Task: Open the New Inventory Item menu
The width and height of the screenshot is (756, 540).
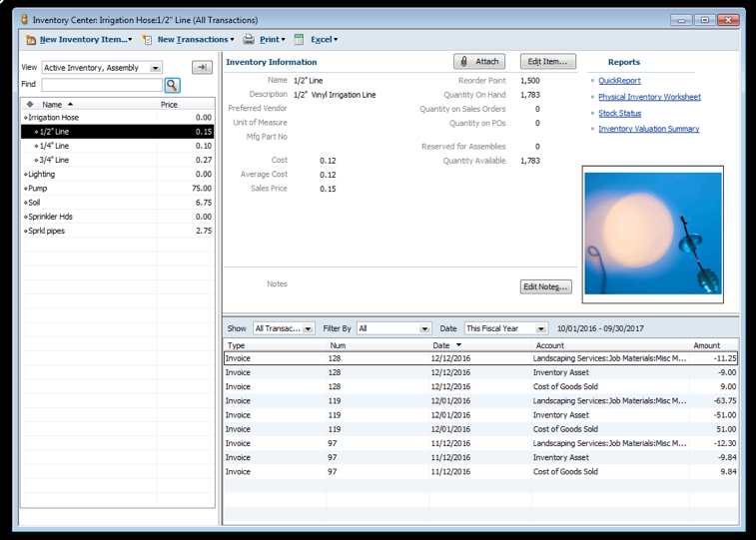Action: (86, 40)
